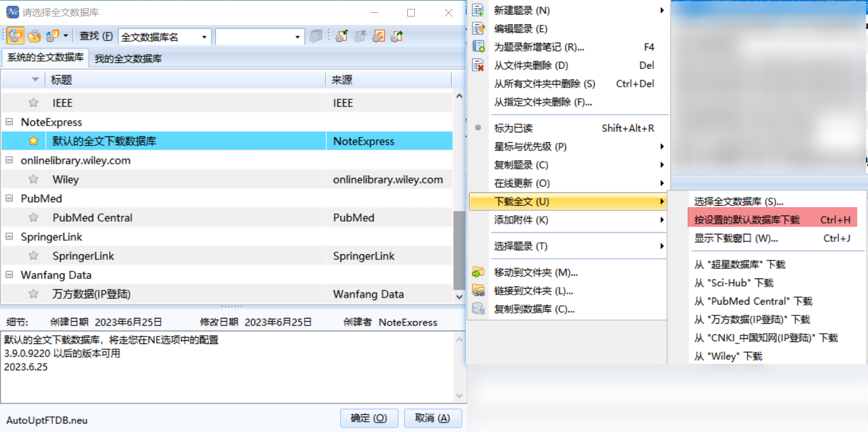Click the gear export icon at toolbar end
This screenshot has height=432, width=868.
[397, 36]
